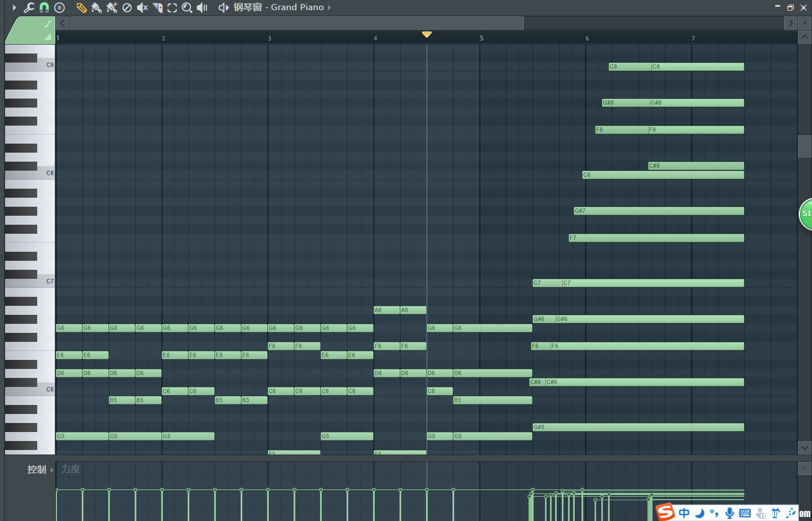Open the Stamp chord selector

click(x=59, y=7)
